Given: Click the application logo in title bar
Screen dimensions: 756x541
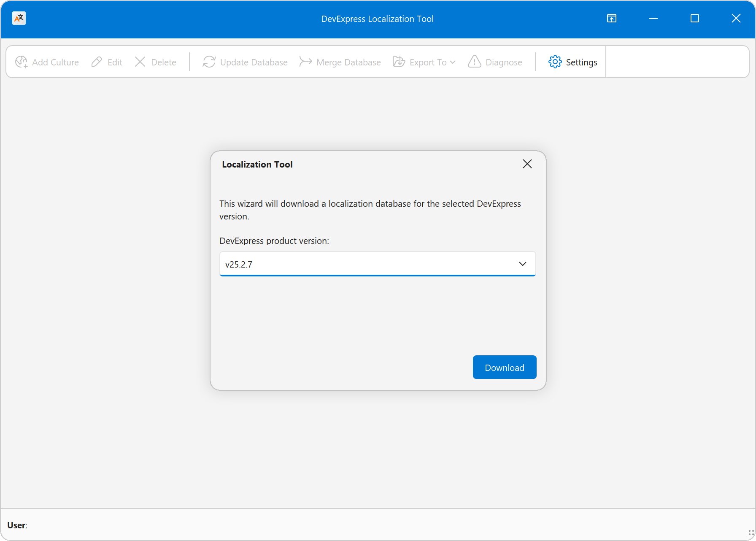Looking at the screenshot, I should (x=19, y=19).
